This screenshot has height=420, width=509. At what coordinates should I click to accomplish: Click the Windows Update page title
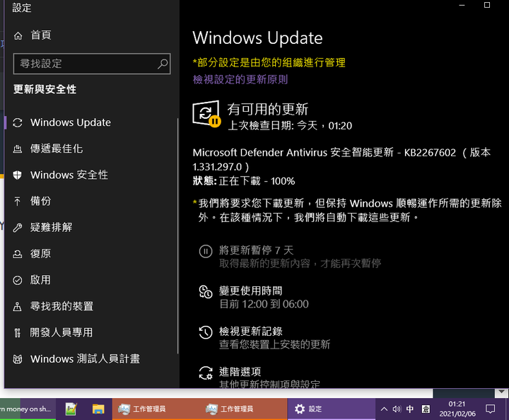257,38
